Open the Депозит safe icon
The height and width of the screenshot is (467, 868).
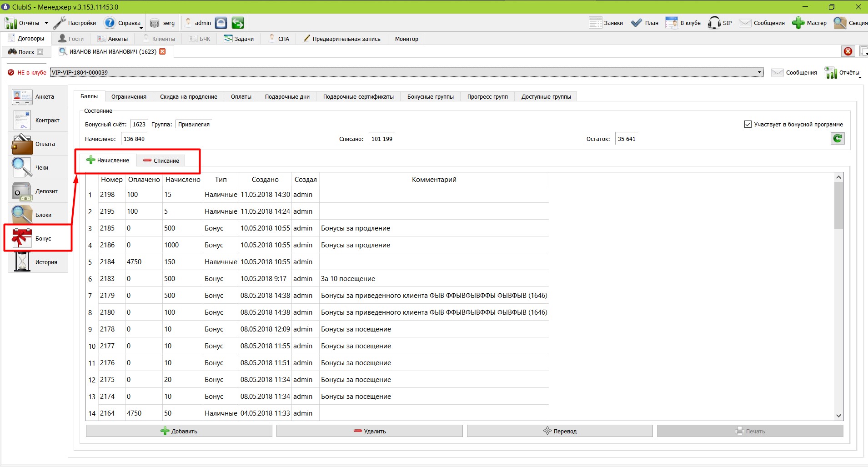click(x=21, y=191)
